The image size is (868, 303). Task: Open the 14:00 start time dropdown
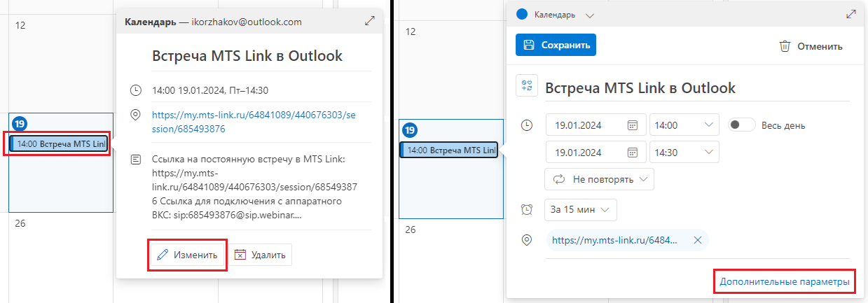[x=684, y=125]
